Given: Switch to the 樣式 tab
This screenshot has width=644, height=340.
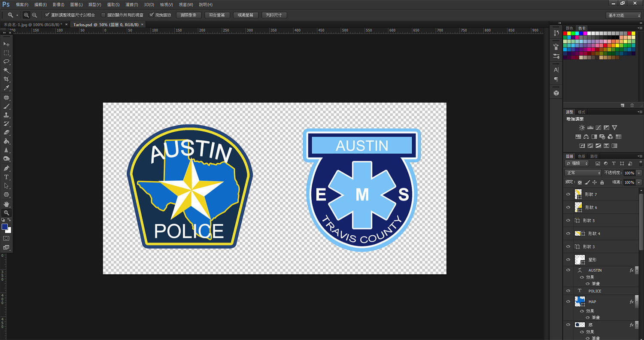Looking at the screenshot, I should (581, 112).
